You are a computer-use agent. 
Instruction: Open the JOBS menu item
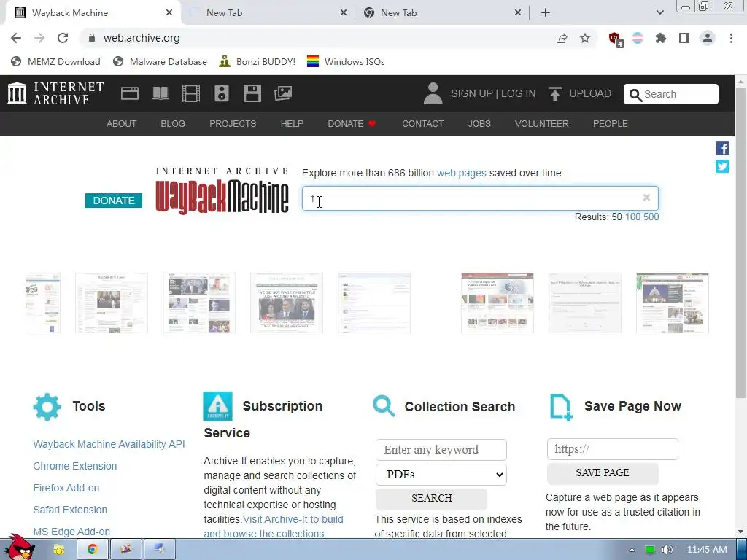click(x=479, y=124)
